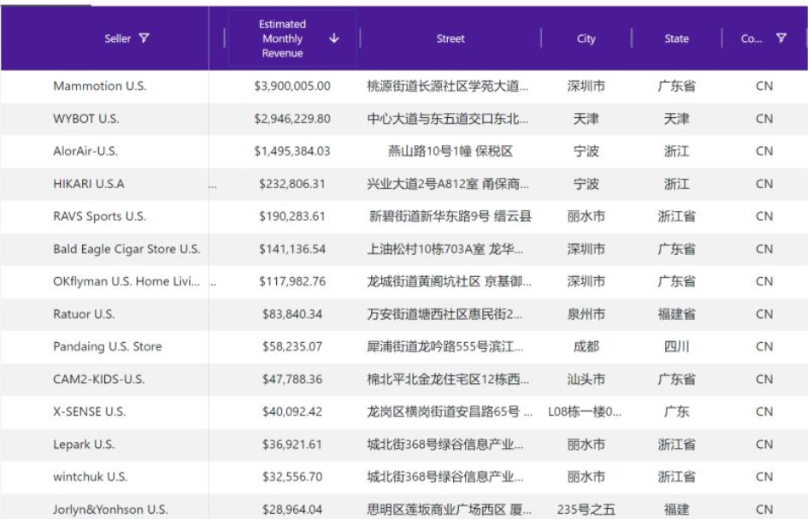Select seller OKflyman U.S. Home Livi...
This screenshot has height=525, width=812.
point(127,281)
